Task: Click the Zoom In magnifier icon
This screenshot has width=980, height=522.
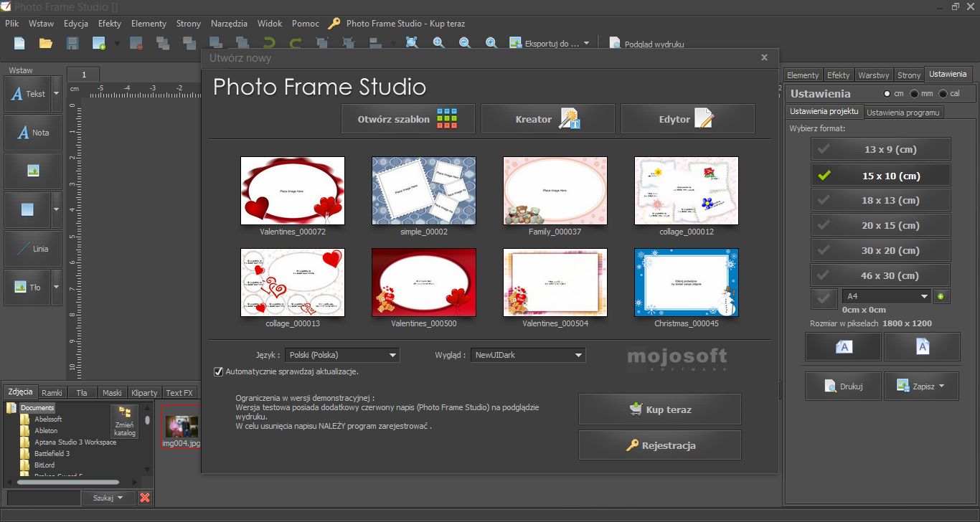Action: 491,42
